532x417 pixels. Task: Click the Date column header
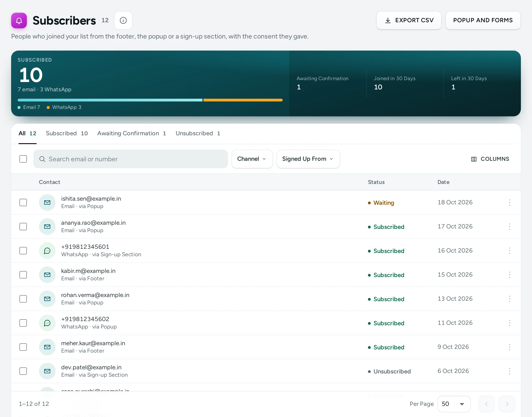[x=443, y=182]
